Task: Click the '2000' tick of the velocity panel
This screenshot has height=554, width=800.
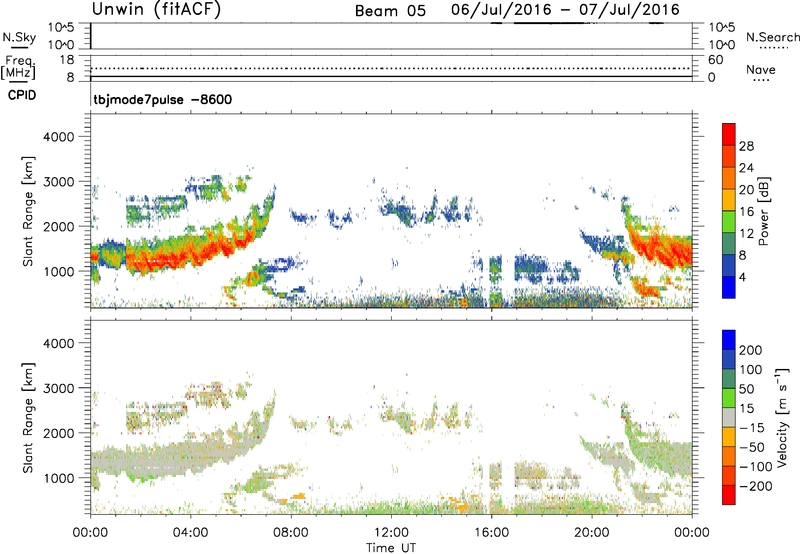Action: pos(58,433)
